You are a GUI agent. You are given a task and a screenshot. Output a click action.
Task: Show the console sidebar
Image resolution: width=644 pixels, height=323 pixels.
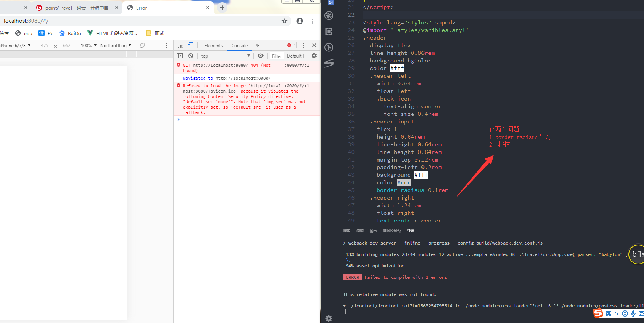(180, 56)
